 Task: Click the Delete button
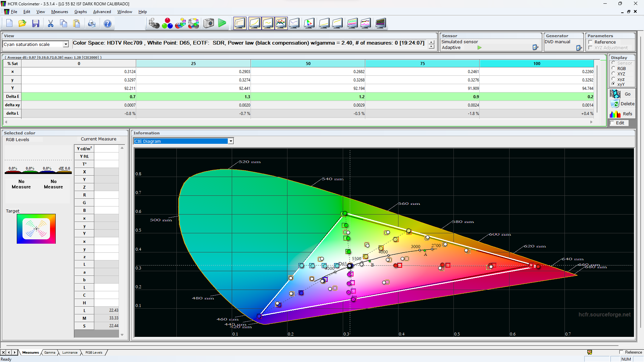click(622, 104)
